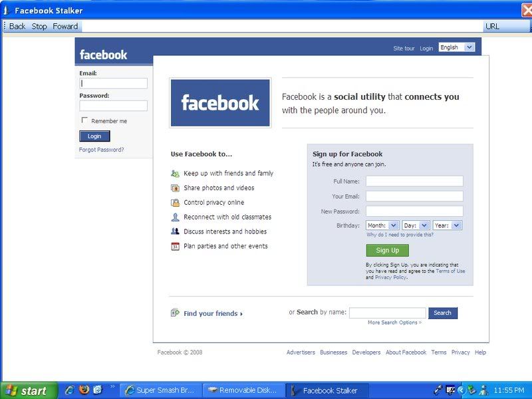
Task: Follow the Forgot Password? link
Action: [101, 150]
